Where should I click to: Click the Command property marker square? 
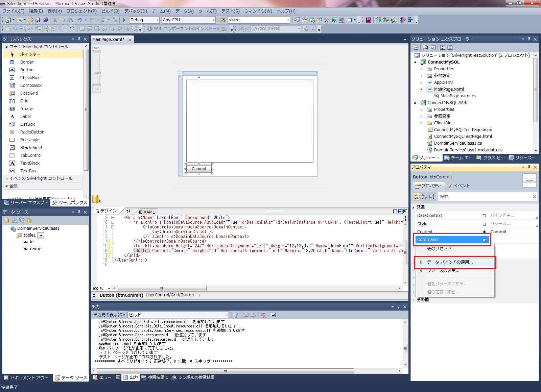point(484,240)
